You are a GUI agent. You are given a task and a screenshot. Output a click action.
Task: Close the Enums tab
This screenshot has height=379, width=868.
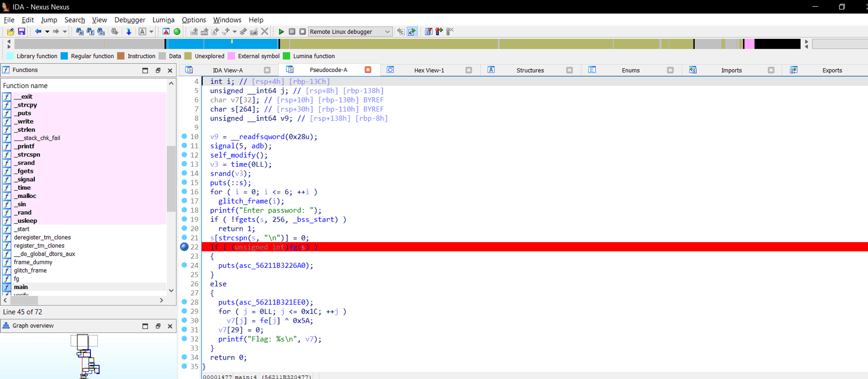coord(670,70)
